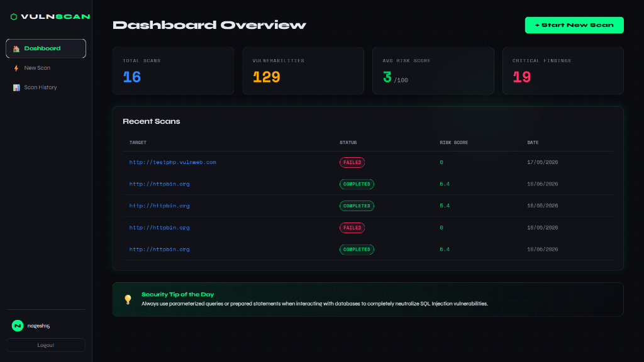Screen dimensions: 644x362
Task: Click the FAILED badge in the testphp.vulnweb.com row
Action: tap(352, 162)
